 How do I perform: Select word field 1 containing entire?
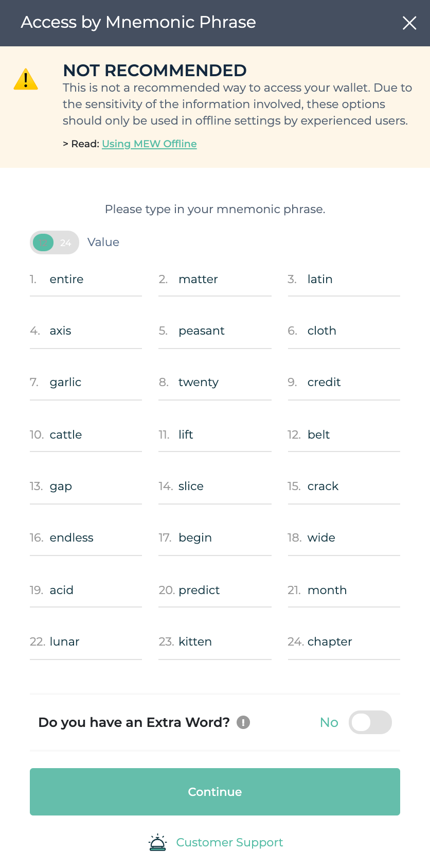[86, 280]
